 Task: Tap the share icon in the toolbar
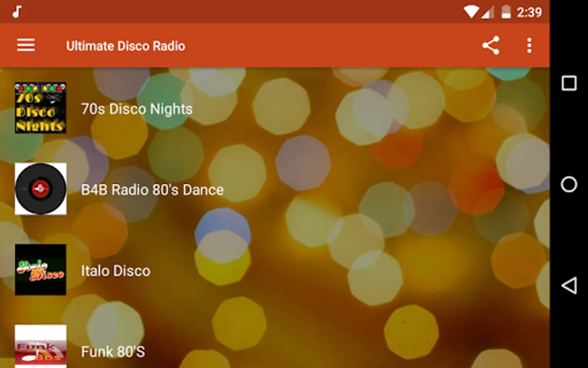click(490, 45)
